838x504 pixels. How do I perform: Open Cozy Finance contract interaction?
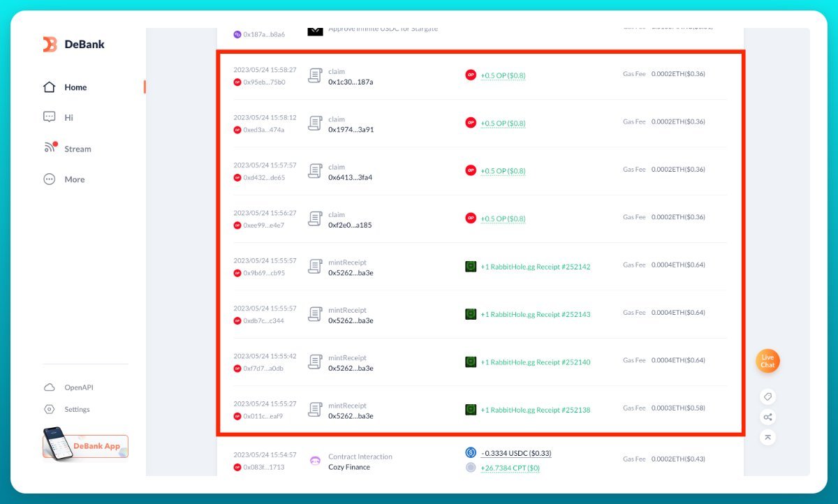(x=349, y=467)
